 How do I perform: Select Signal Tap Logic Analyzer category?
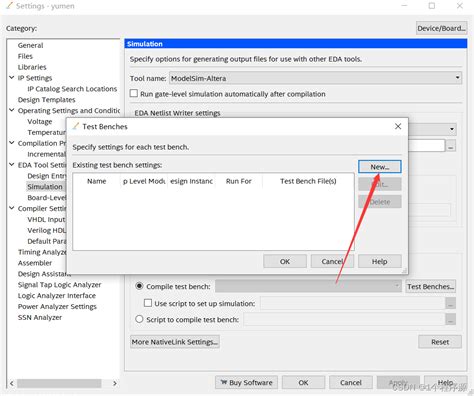click(x=59, y=285)
